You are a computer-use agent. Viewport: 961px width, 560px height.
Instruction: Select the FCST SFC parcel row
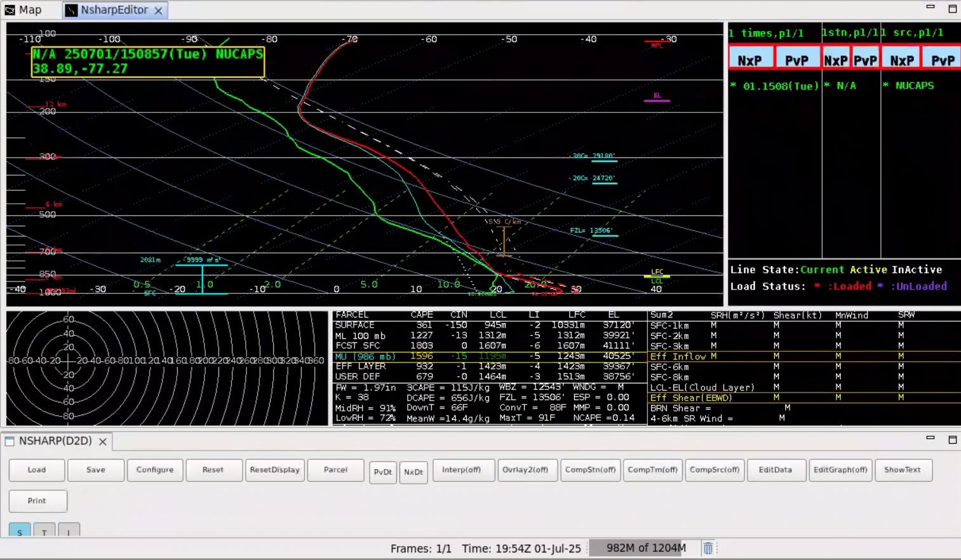[x=489, y=345]
